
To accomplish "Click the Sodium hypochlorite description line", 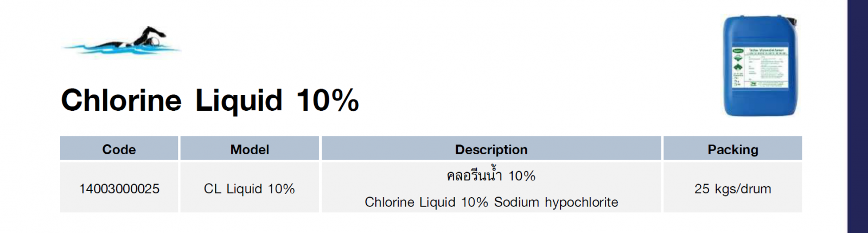I will (491, 202).
